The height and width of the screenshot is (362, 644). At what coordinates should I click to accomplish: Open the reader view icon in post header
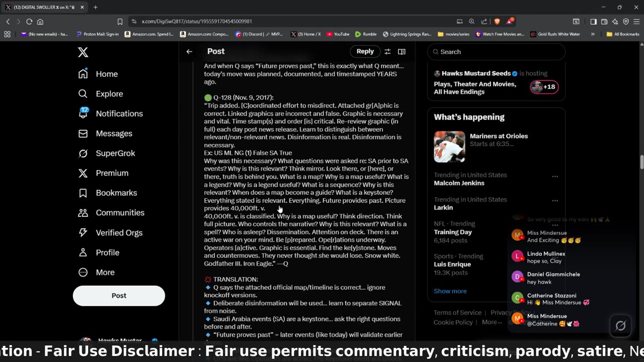click(x=401, y=51)
